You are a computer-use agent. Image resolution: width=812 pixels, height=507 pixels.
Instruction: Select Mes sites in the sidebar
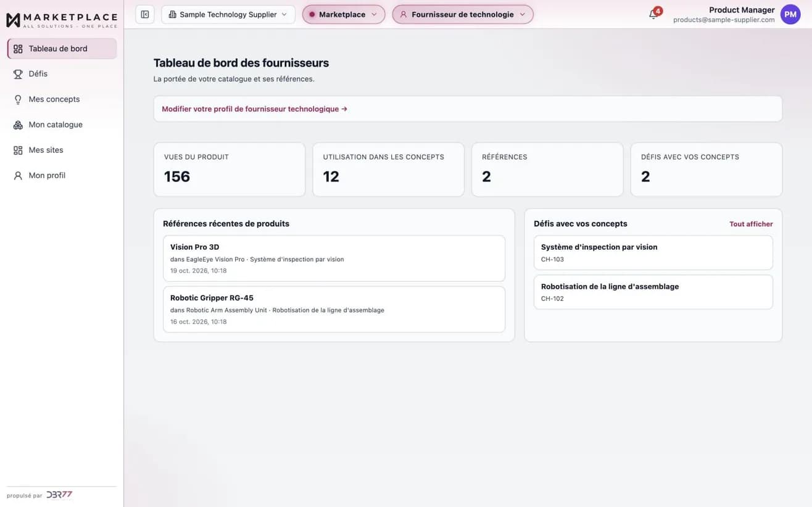point(62,150)
